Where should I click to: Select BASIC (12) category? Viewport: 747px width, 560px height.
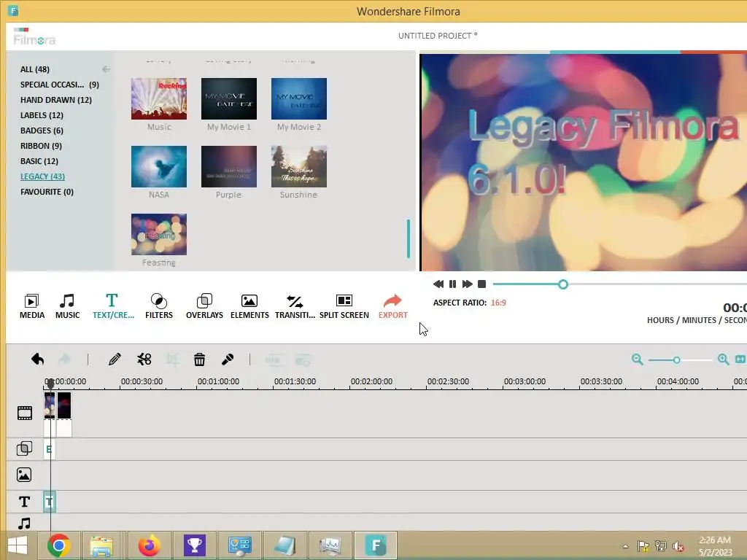39,161
